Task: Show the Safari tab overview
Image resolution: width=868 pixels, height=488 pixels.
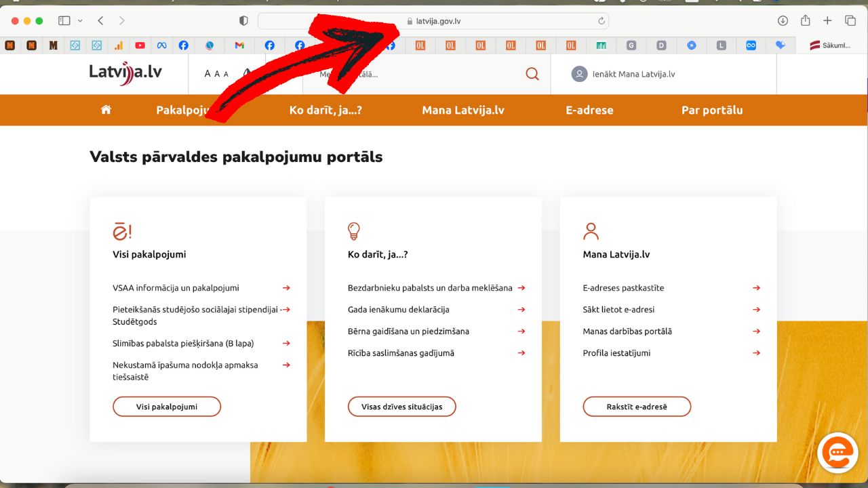Action: pos(850,21)
